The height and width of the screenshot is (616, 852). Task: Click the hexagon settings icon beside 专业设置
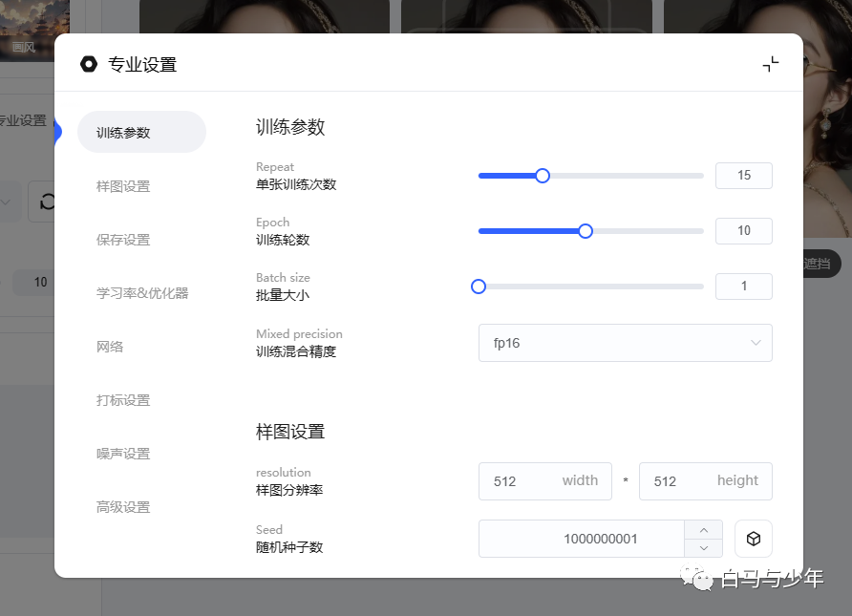[89, 64]
